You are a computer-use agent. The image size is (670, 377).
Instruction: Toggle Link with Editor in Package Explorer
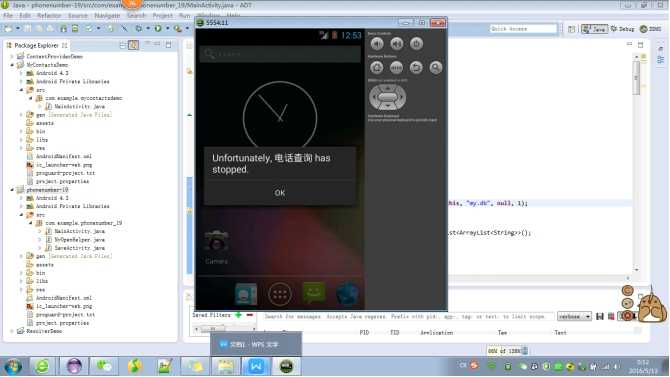tap(133, 45)
